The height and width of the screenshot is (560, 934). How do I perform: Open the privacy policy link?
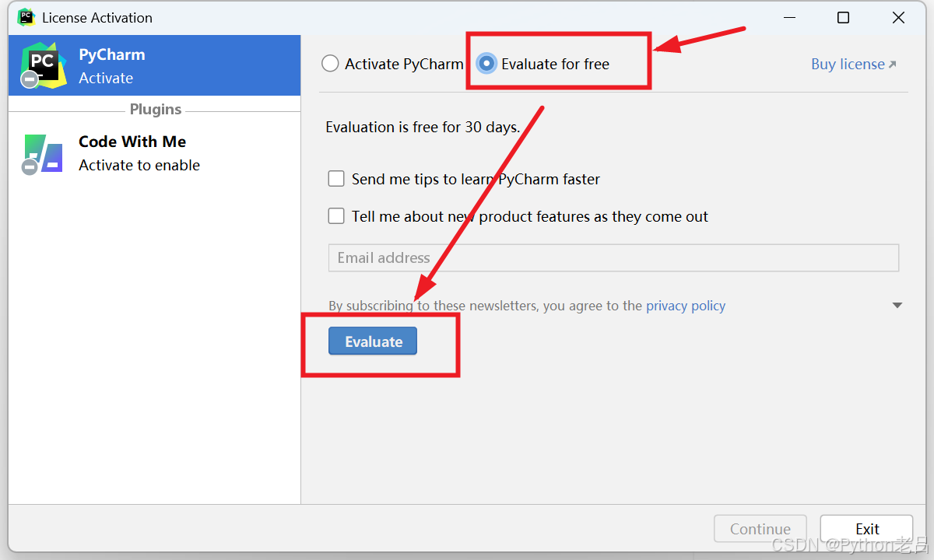(686, 306)
